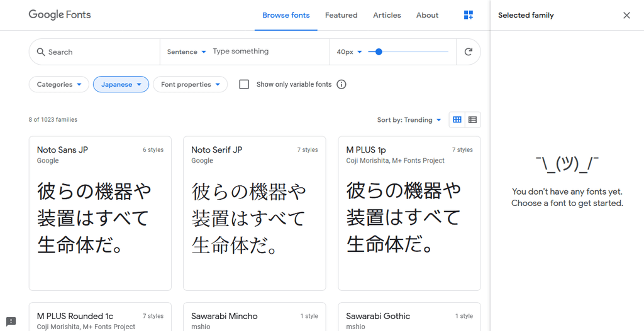The height and width of the screenshot is (331, 644).
Task: Click '1 style' on Sawarabi Mincho card
Action: [x=309, y=316]
